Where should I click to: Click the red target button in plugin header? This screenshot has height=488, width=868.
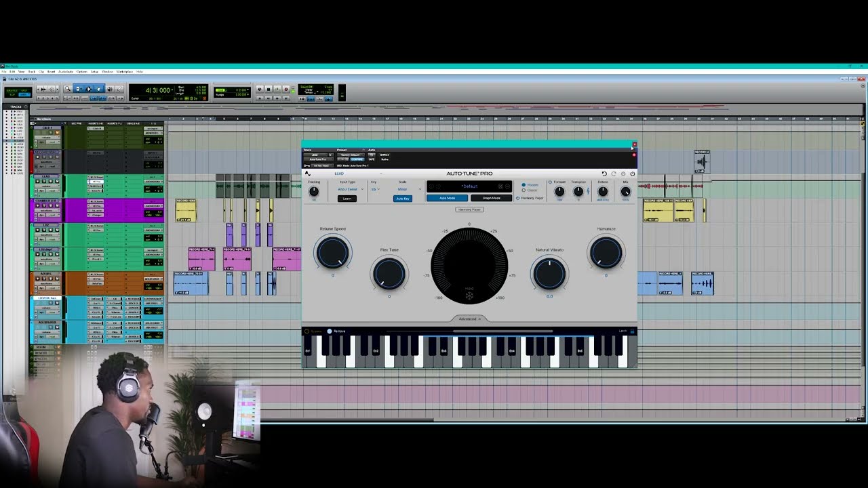pos(634,155)
